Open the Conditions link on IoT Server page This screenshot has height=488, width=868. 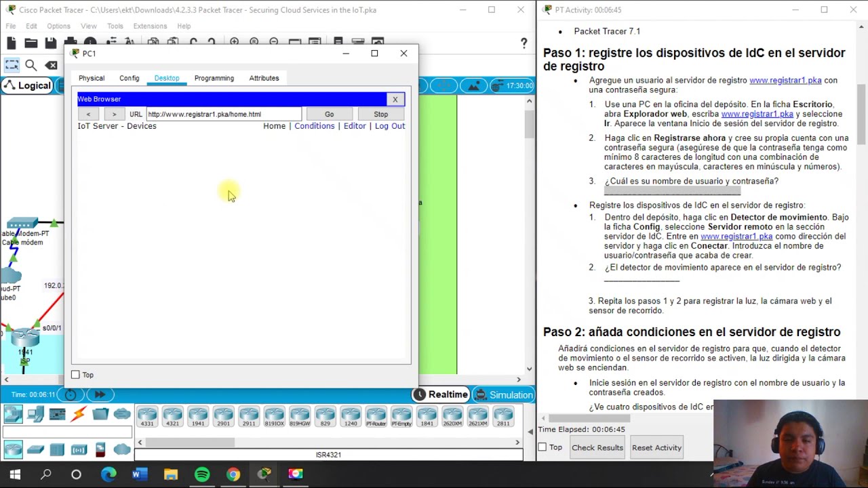(x=314, y=126)
